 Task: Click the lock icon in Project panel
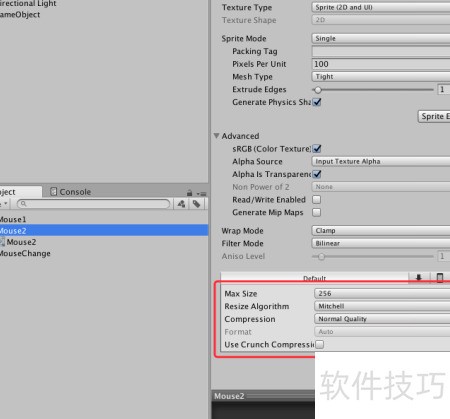[x=189, y=193]
